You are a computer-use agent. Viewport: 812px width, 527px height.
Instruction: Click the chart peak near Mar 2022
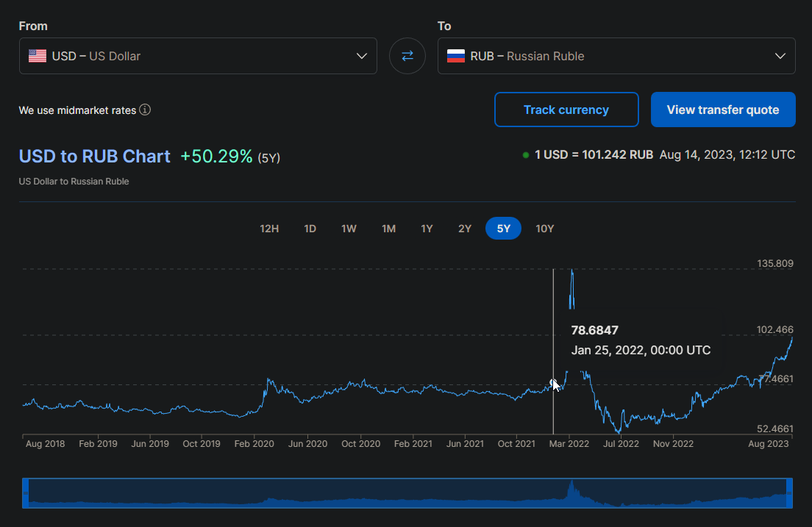(x=572, y=272)
